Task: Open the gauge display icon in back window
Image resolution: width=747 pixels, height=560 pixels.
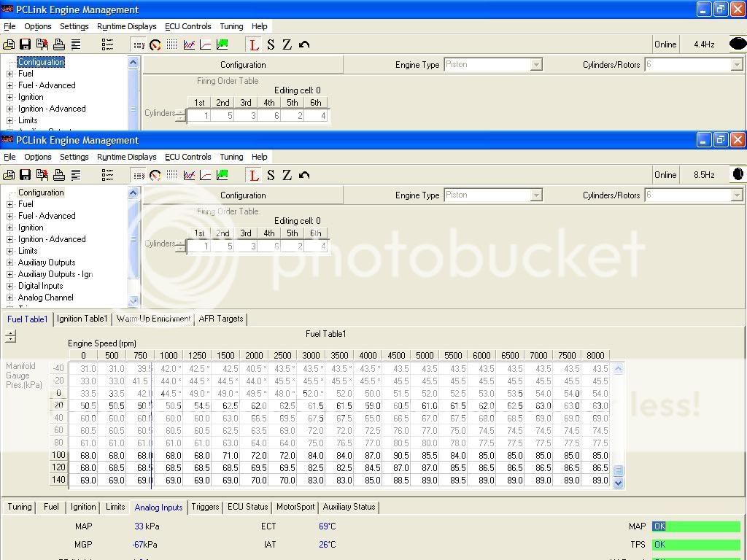Action: [x=155, y=44]
